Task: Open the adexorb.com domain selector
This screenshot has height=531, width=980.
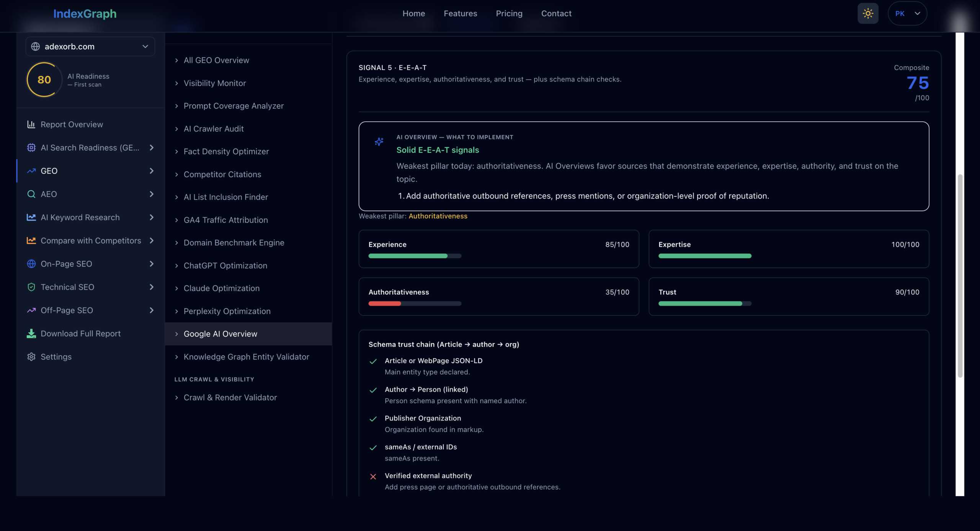Action: [90, 46]
